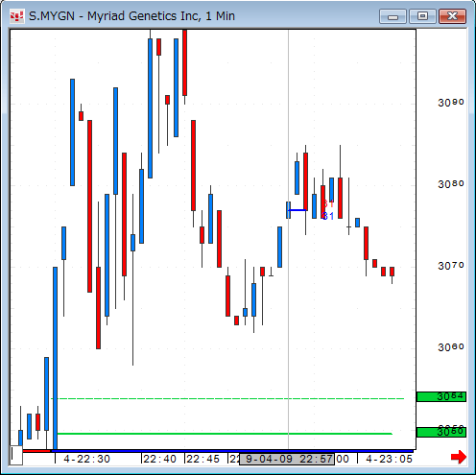Click the small white box at chart bottom-left corner
The width and height of the screenshot is (476, 475).
point(16,455)
